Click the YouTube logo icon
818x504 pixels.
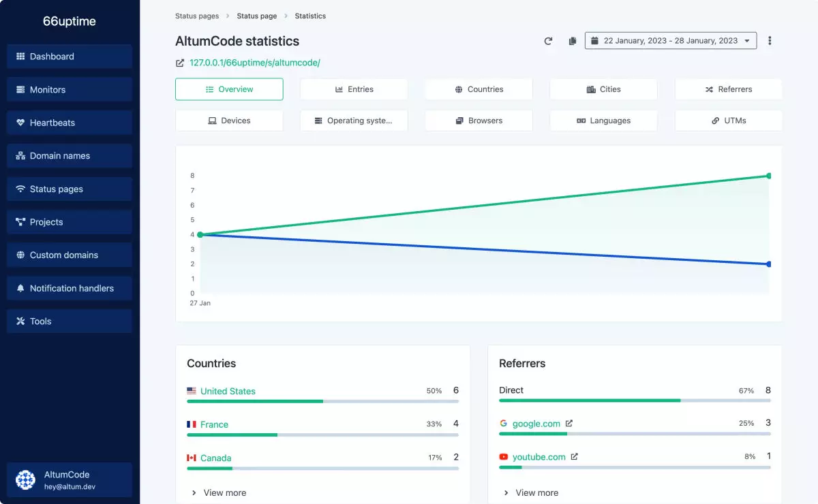tap(504, 457)
